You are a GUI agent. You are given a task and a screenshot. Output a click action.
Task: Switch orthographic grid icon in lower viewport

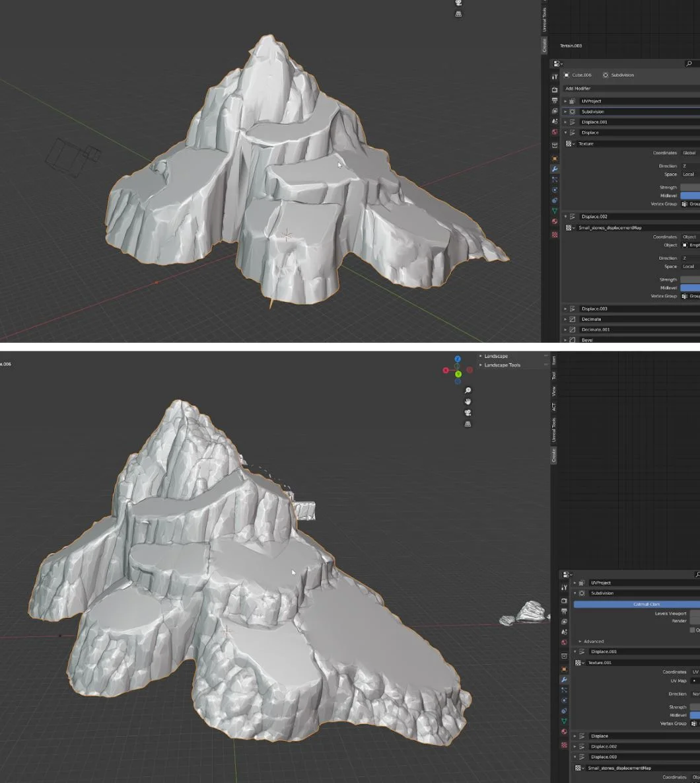coord(468,424)
